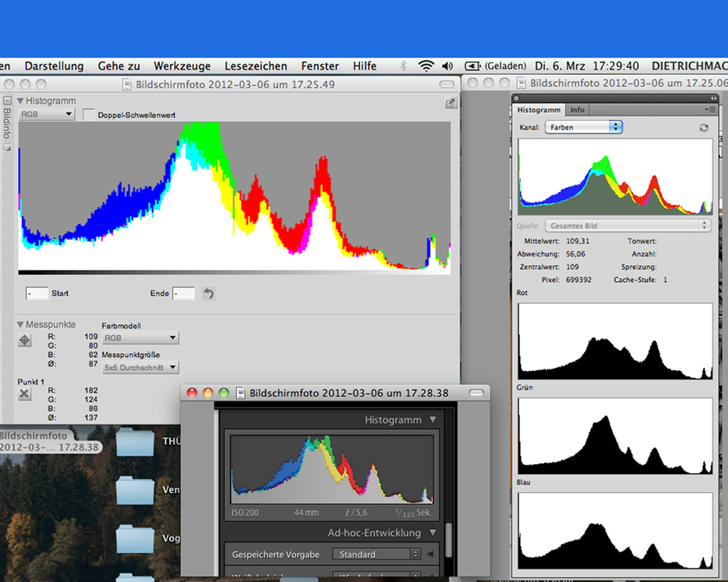
Task: Click the Start value input field
Action: tap(37, 293)
